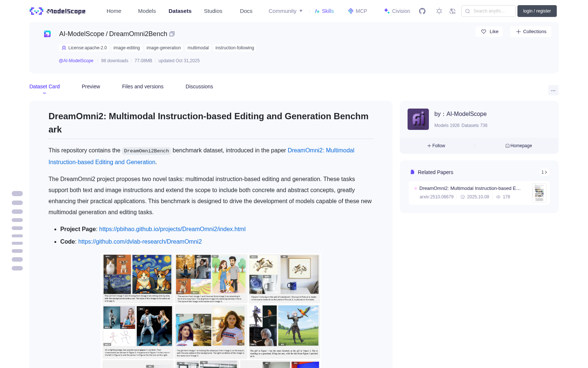Image resolution: width=588 pixels, height=368 pixels.
Task: Click the AI-ModelScope organization avatar
Action: [418, 119]
